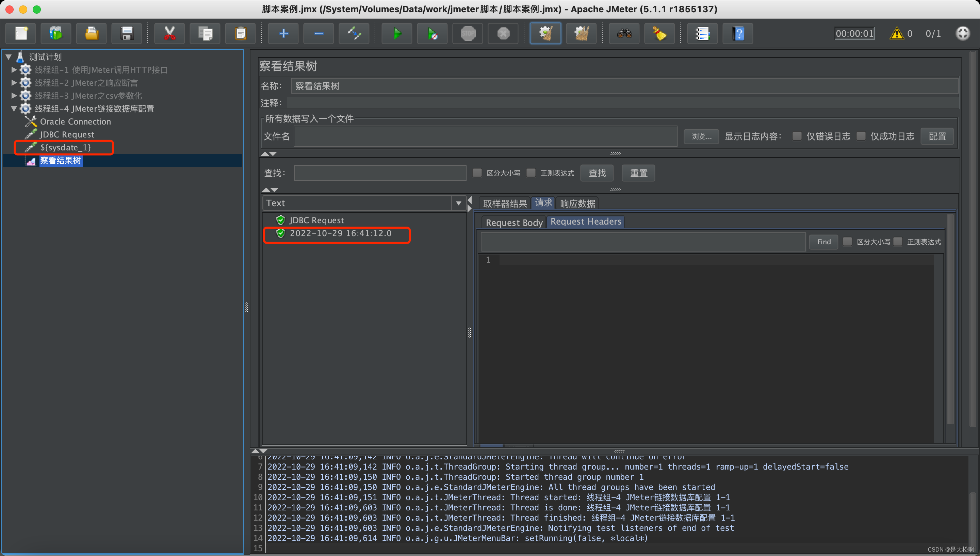This screenshot has height=556, width=980.
Task: Switch to 取样器结果 tab
Action: pyautogui.click(x=505, y=203)
